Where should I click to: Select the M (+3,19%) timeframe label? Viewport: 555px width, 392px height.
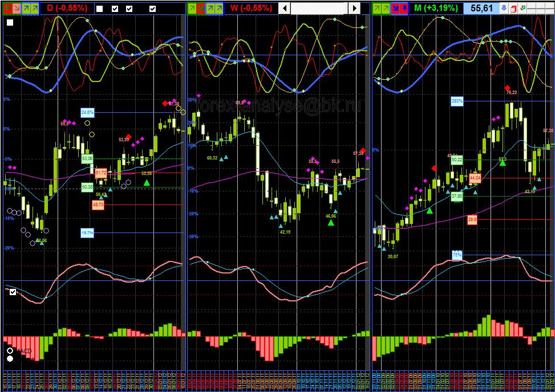tap(435, 8)
